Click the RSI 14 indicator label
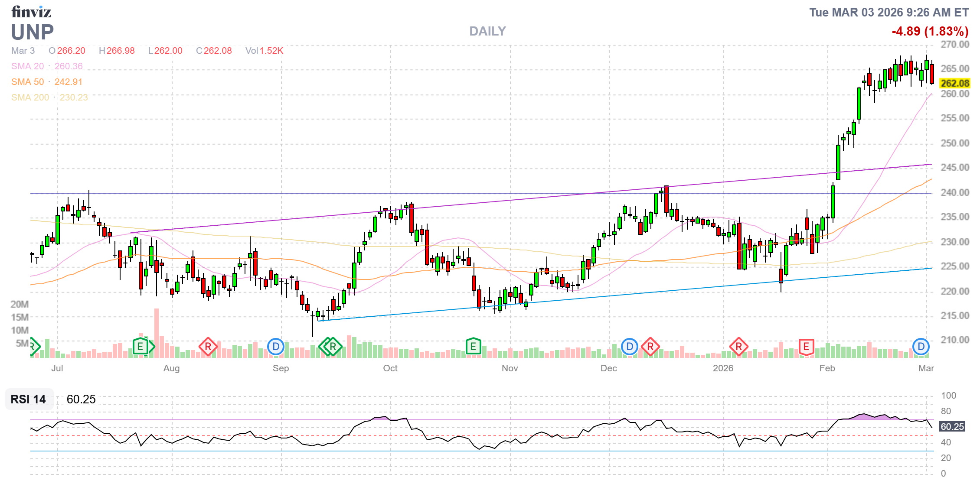Screen dimensions: 980x487 (29, 399)
